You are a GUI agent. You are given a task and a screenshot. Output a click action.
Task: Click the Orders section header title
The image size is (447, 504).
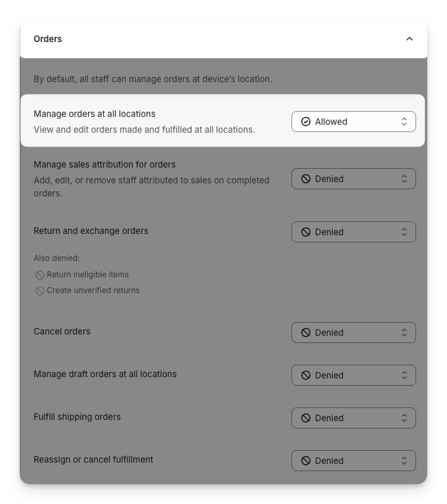(48, 39)
